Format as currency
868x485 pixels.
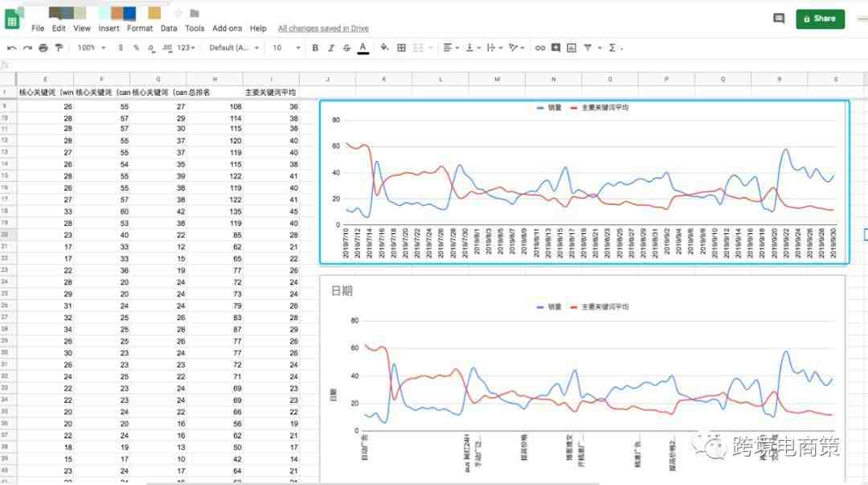click(121, 48)
